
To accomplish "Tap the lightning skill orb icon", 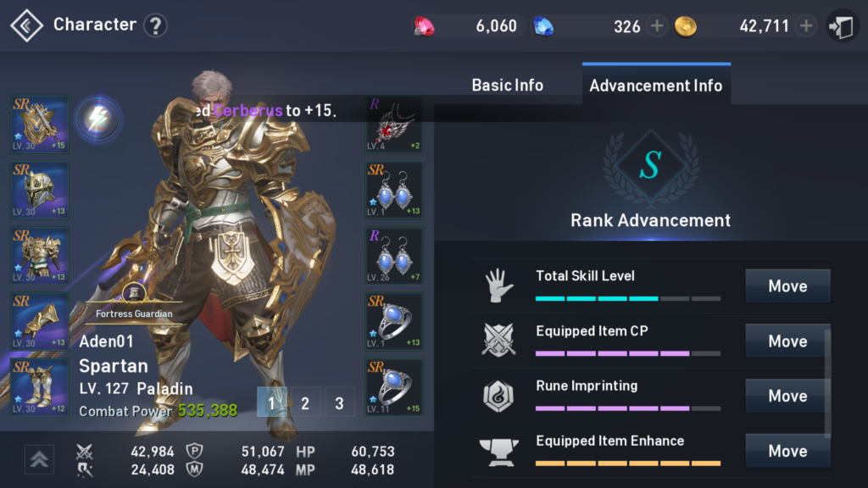I will (x=97, y=119).
